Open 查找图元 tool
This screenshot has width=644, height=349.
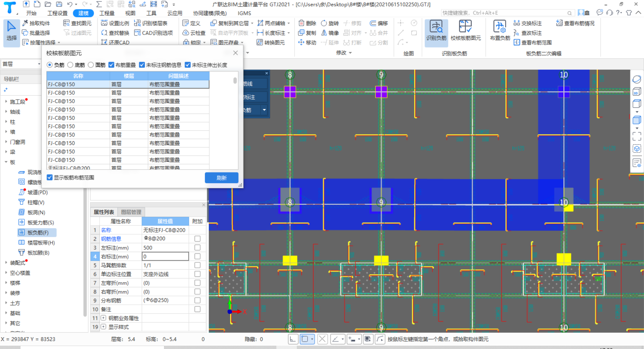coord(77,23)
